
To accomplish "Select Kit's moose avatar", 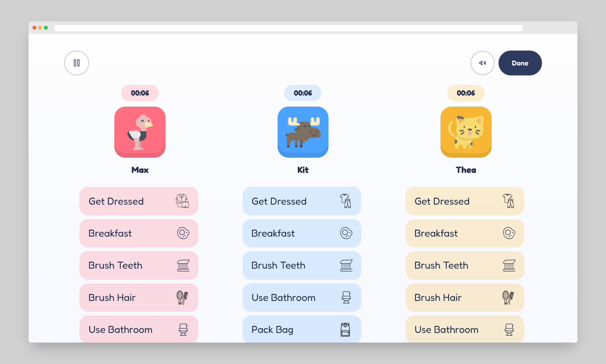I will point(303,132).
